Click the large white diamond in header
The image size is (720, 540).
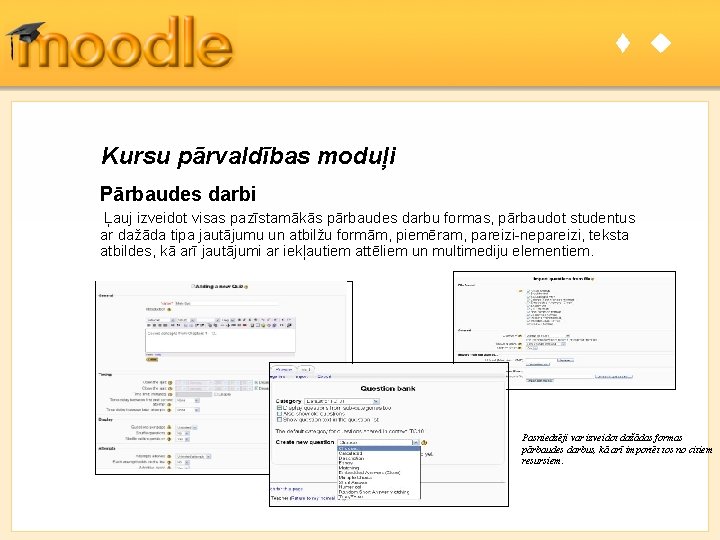(661, 43)
